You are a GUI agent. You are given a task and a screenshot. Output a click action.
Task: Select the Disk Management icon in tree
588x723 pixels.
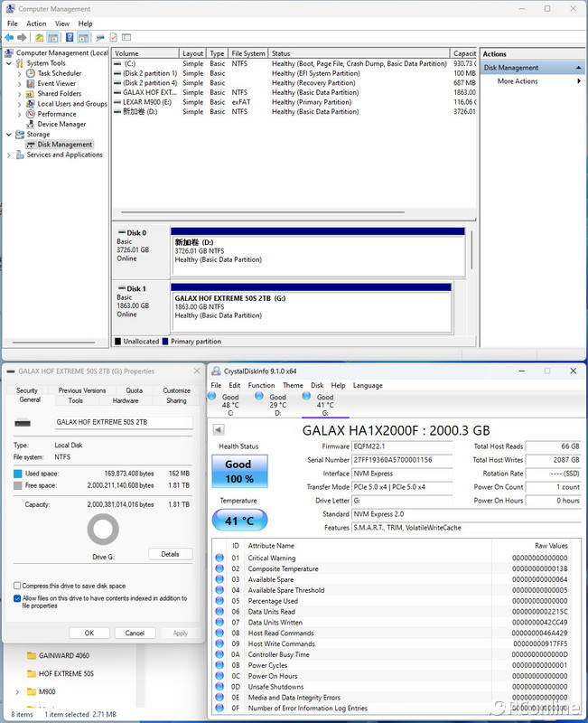coord(31,145)
